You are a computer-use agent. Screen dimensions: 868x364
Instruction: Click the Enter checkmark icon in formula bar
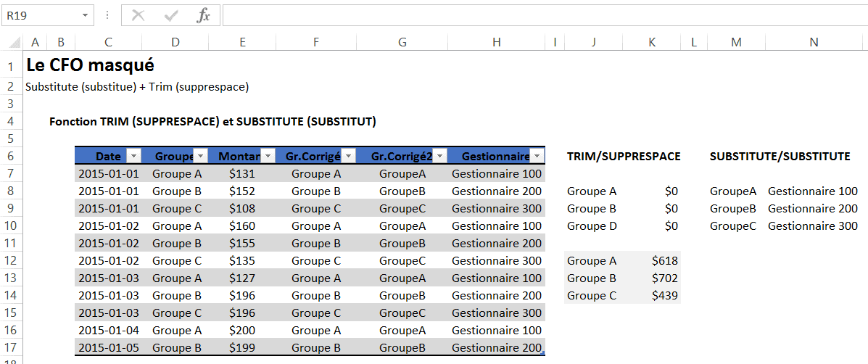coord(171,15)
